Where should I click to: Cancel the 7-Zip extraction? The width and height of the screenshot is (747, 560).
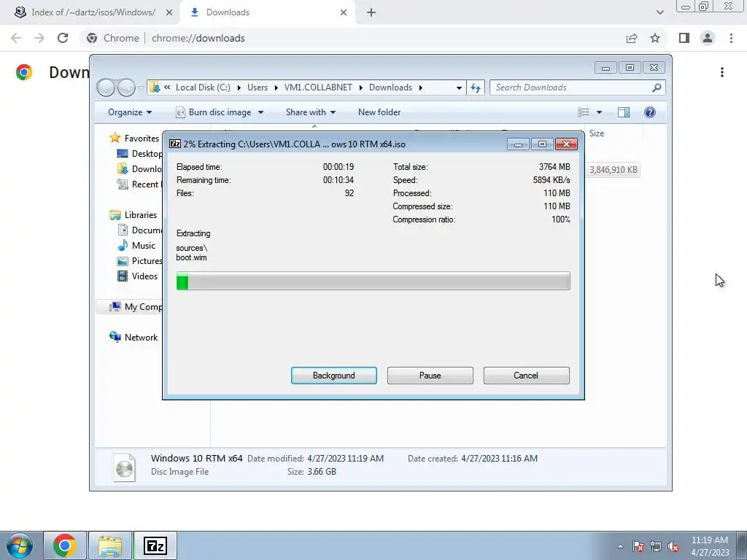[x=526, y=376]
